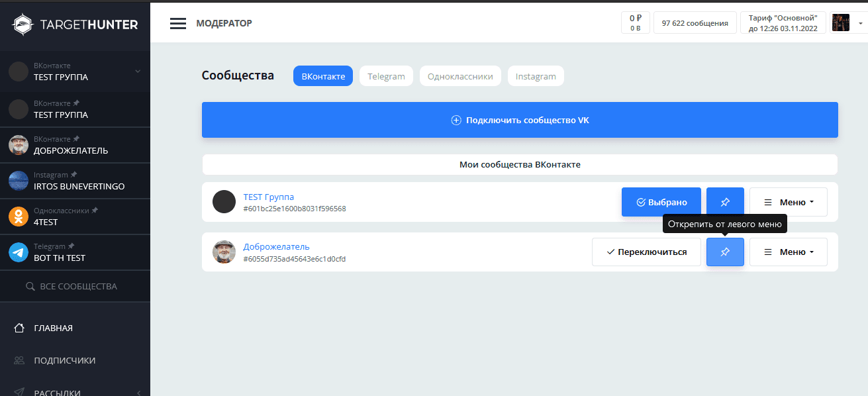This screenshot has width=868, height=396.
Task: Switch to the Telegram tab
Action: 386,76
